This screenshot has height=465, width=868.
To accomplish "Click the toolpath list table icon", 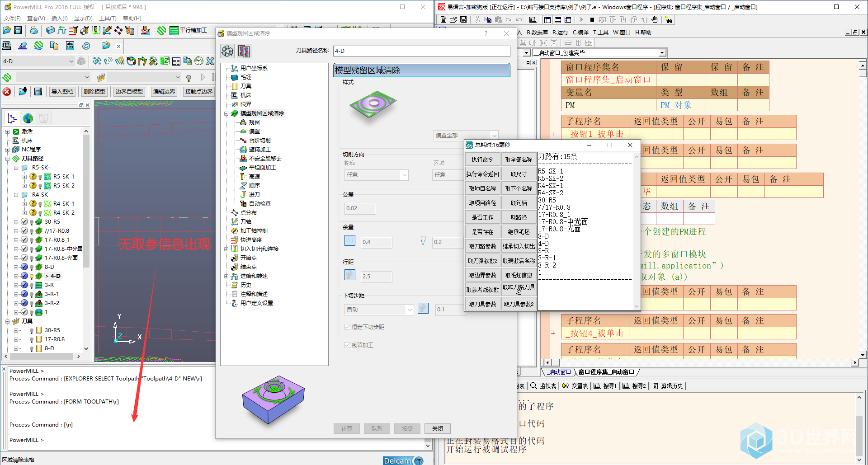I will point(176,61).
